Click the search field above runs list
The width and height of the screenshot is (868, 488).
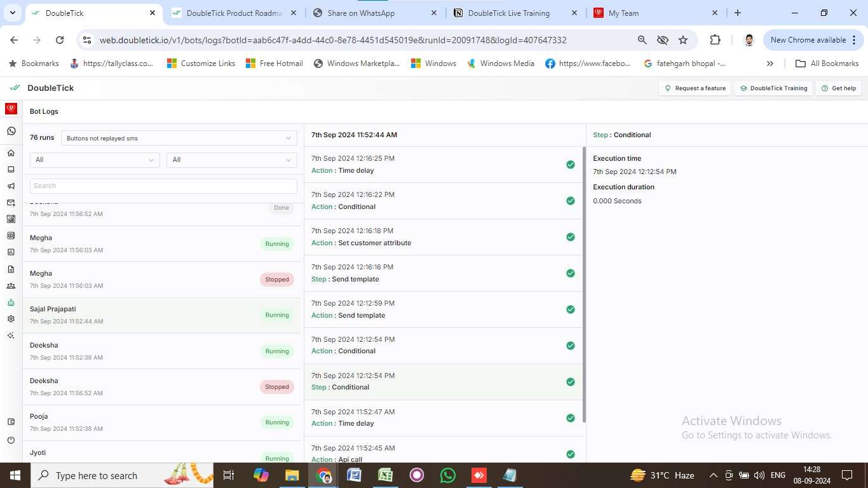[163, 186]
